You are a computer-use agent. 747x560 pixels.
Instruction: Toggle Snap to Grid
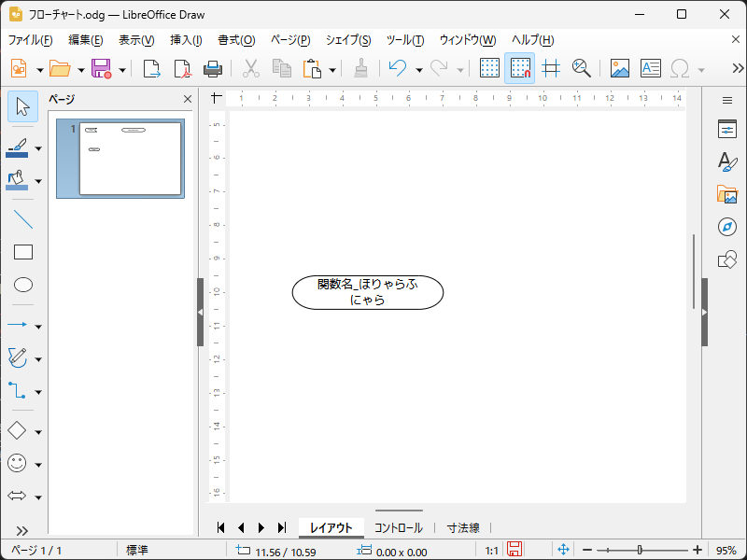[x=520, y=68]
